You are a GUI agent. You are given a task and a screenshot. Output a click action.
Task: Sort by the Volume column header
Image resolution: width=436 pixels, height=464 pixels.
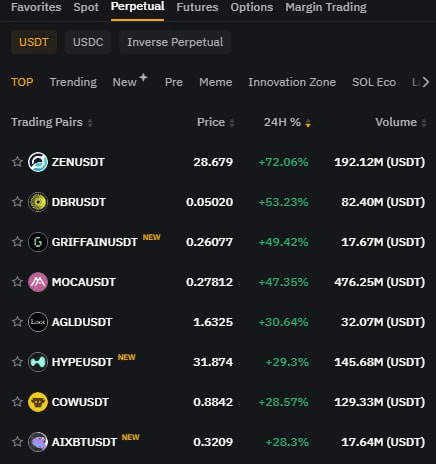[401, 122]
